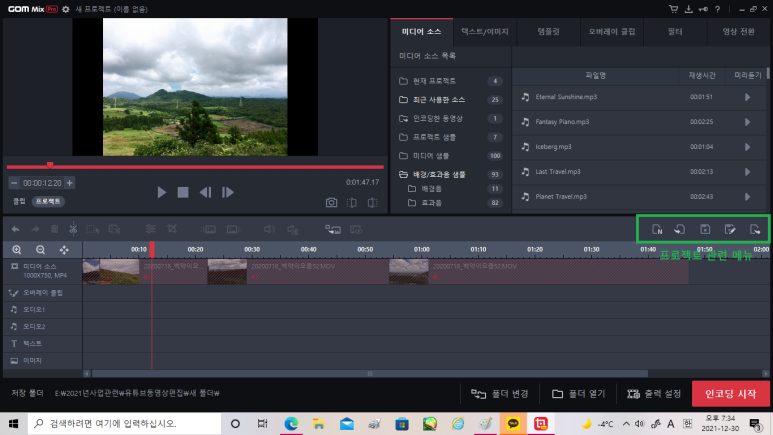Viewport: 773px width, 435px height.
Task: Zoom in the timeline
Action: 17,250
